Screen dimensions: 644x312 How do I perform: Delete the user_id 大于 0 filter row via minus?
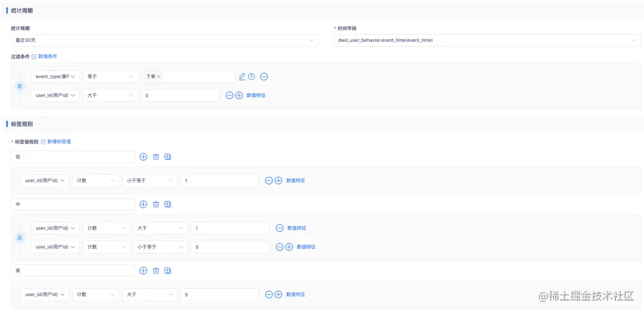230,95
